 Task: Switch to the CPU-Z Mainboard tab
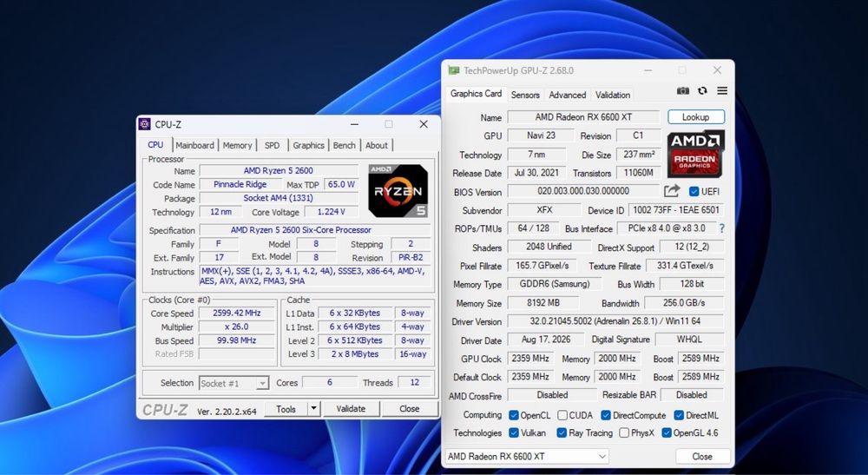pyautogui.click(x=194, y=145)
